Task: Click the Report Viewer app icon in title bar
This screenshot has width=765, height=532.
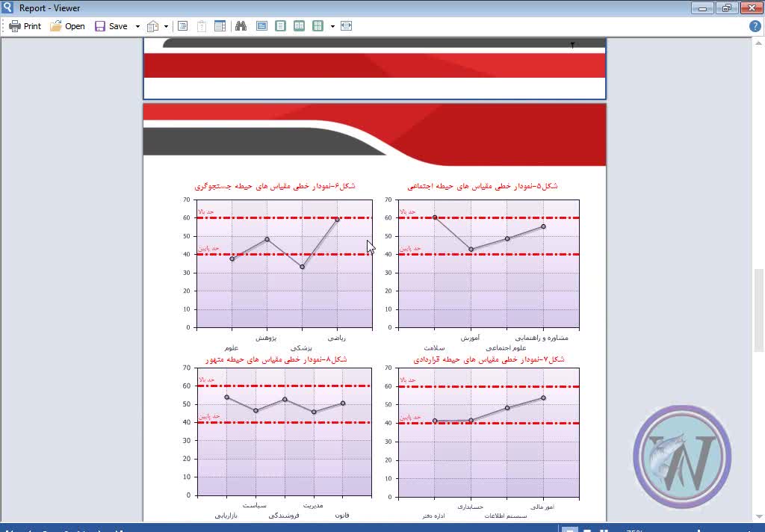Action: (x=7, y=7)
